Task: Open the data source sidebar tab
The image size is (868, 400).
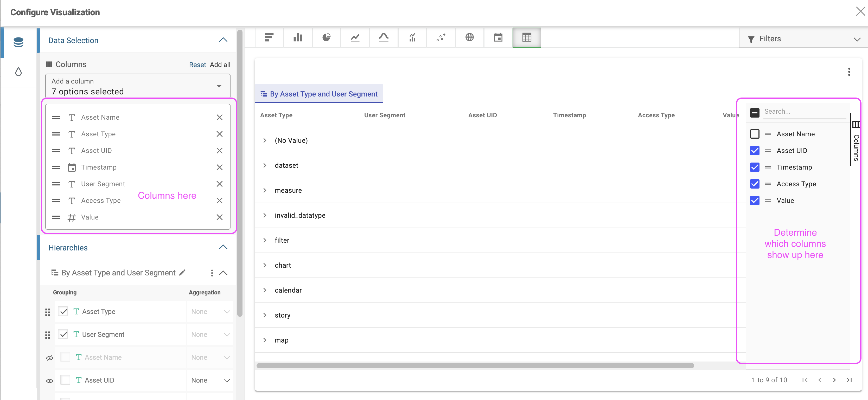Action: pyautogui.click(x=18, y=42)
